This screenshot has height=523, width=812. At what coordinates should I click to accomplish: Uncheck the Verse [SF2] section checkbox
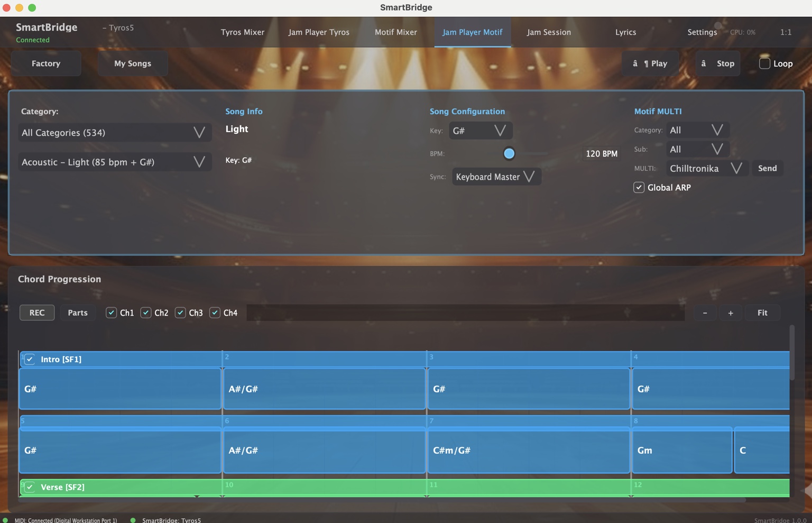click(30, 487)
